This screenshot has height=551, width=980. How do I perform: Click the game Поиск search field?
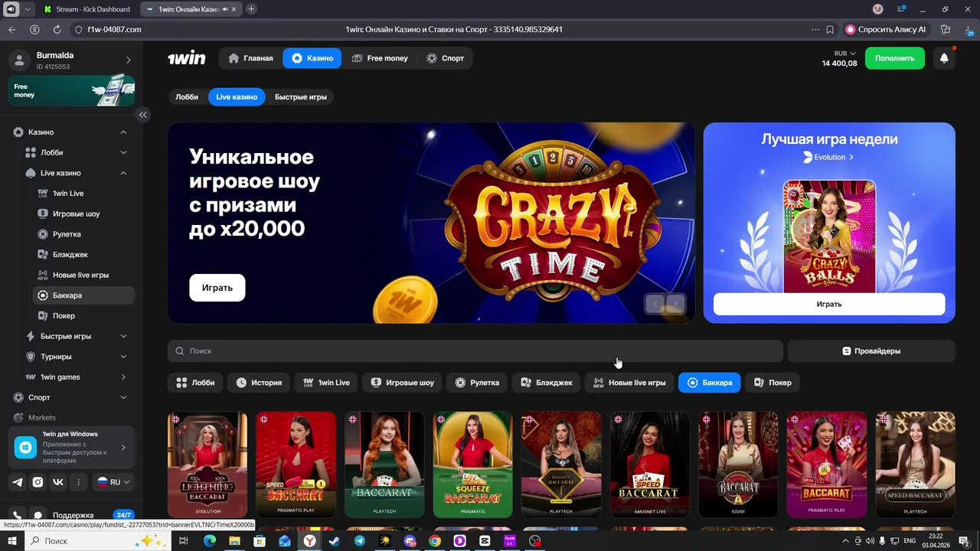coord(475,351)
